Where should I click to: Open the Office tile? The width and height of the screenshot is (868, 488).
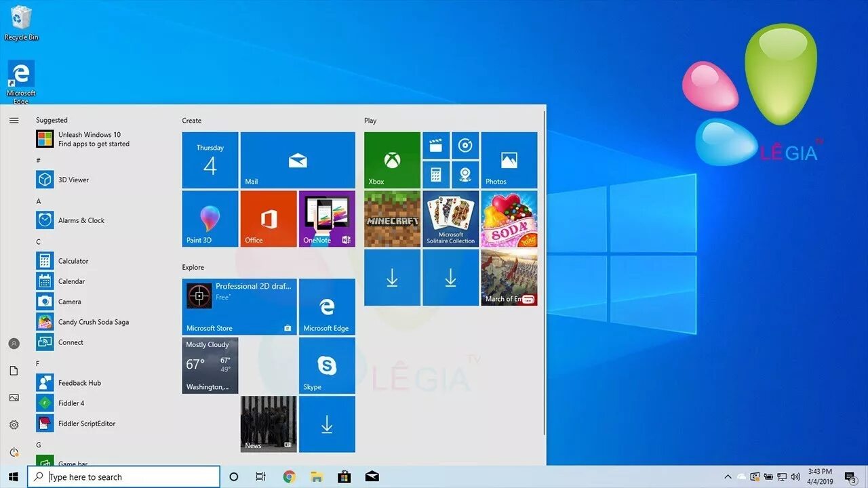coord(269,218)
